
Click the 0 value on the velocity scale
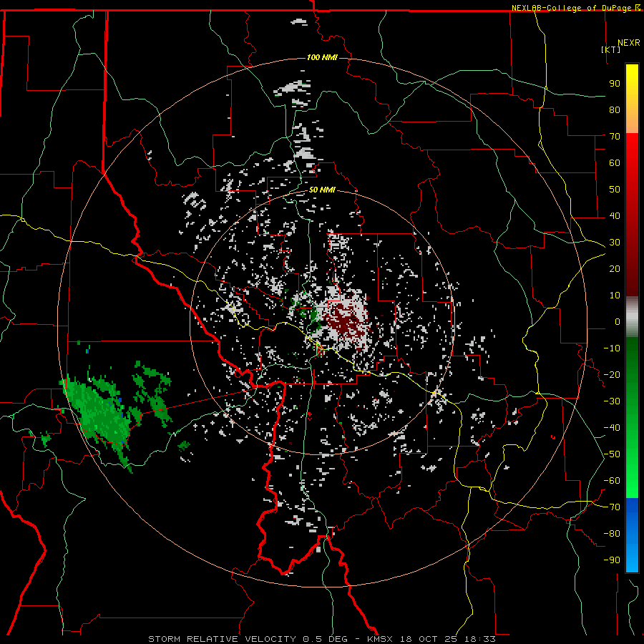(x=618, y=322)
